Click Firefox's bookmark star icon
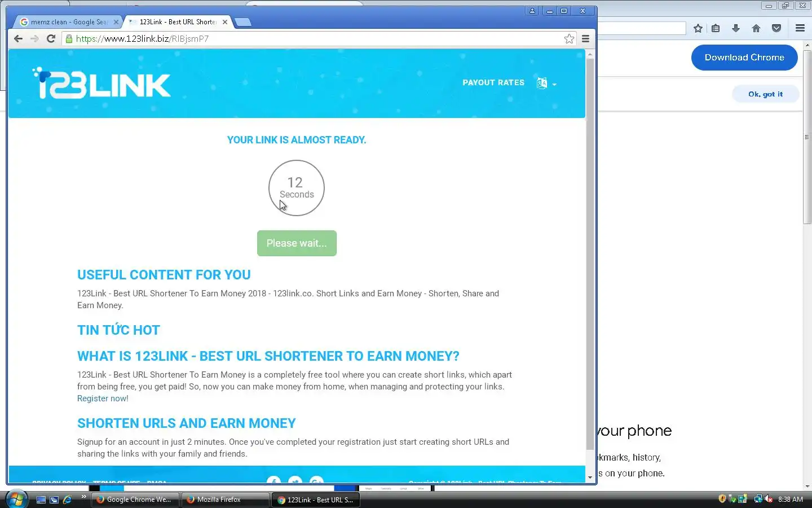 point(698,28)
